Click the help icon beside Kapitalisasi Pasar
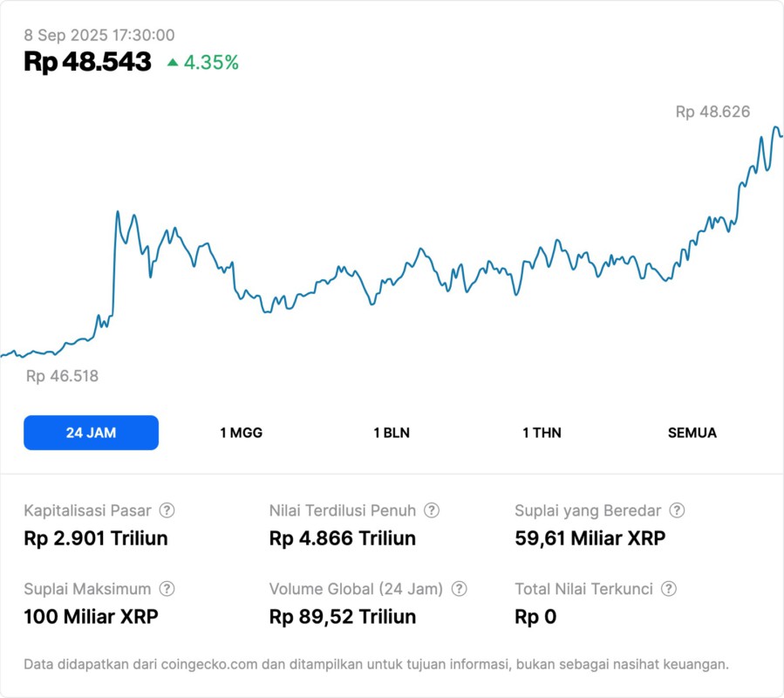Screen dimensions: 784x698 click(167, 510)
